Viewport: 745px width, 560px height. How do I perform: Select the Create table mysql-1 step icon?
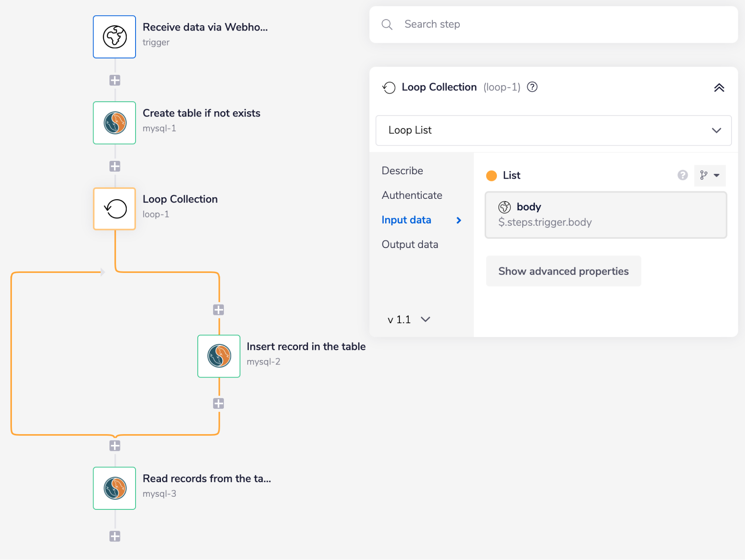click(114, 123)
